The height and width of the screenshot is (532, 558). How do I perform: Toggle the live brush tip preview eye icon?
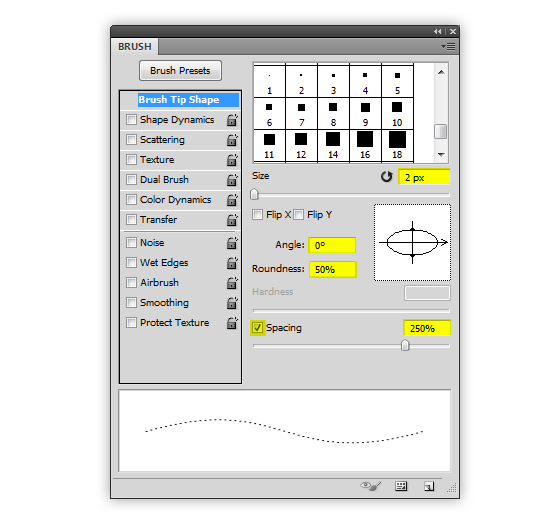point(370,486)
